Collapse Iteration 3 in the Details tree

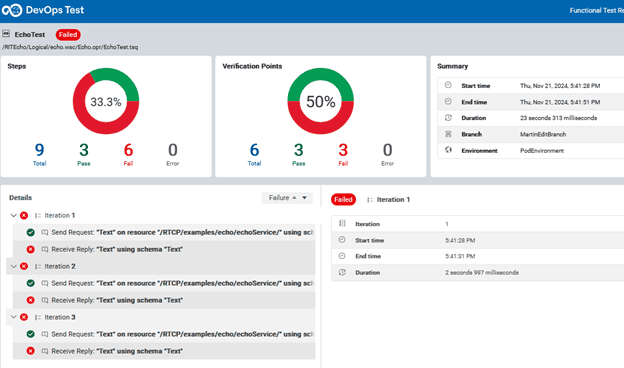tap(13, 317)
